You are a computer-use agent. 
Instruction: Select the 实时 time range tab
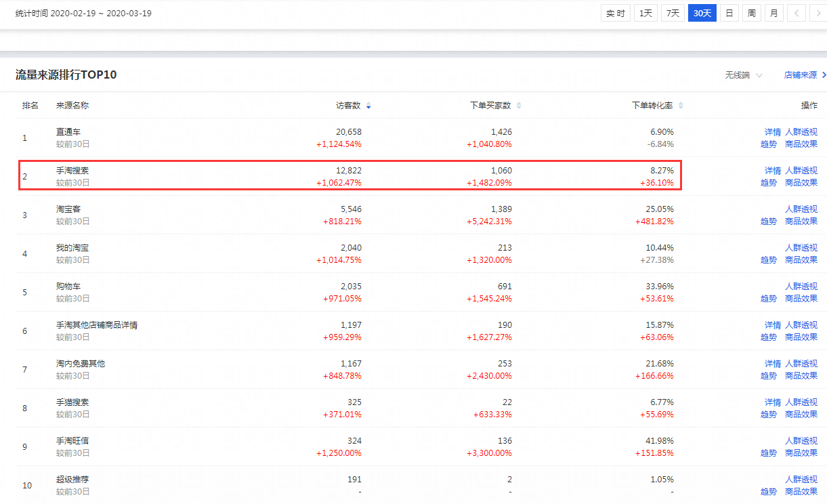pyautogui.click(x=616, y=14)
